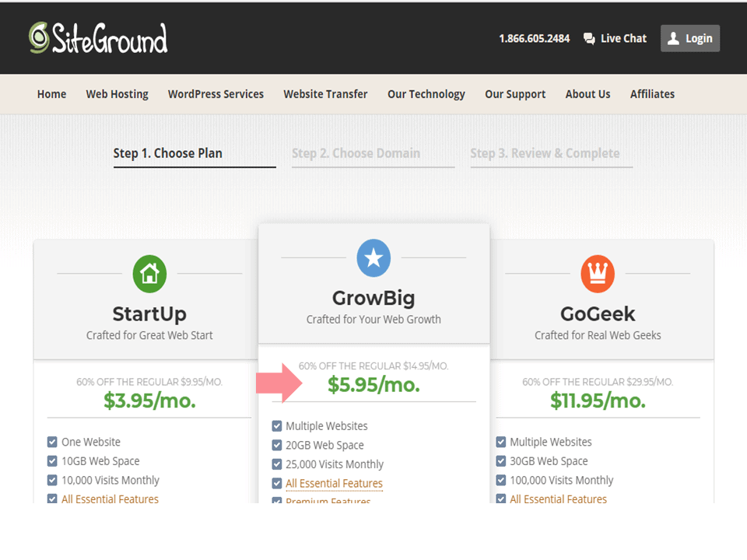Open Web Hosting menu
The image size is (747, 560).
pyautogui.click(x=117, y=94)
